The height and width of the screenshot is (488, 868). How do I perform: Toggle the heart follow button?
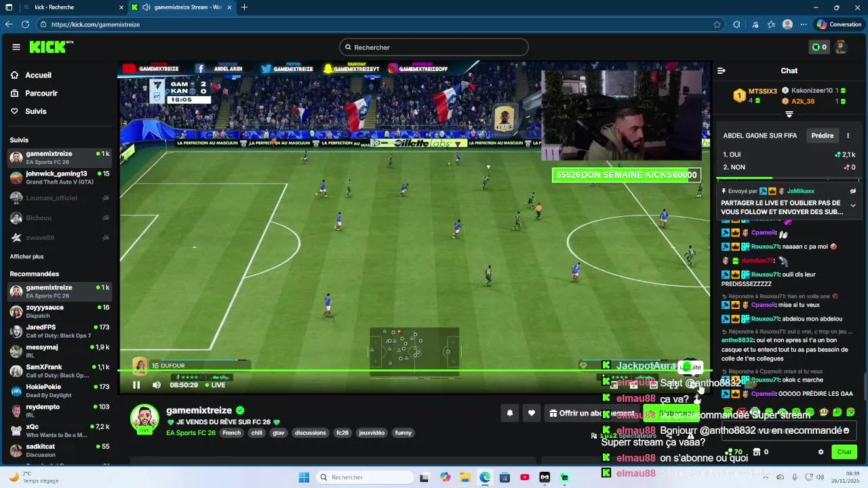(x=532, y=413)
